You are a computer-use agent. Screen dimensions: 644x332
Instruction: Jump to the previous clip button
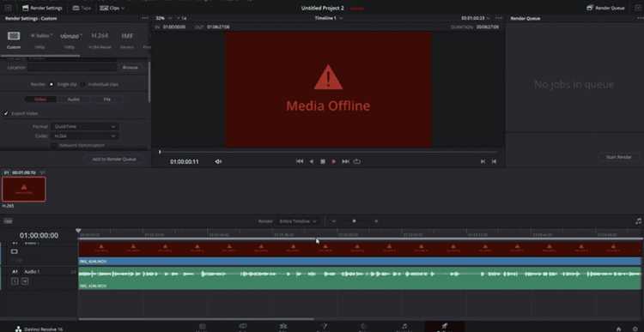point(483,161)
